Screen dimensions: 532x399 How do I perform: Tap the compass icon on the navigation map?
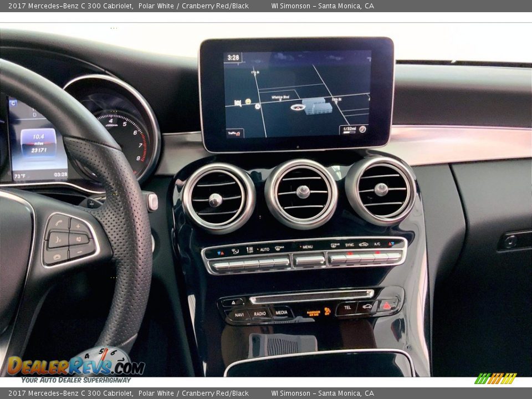click(362, 129)
